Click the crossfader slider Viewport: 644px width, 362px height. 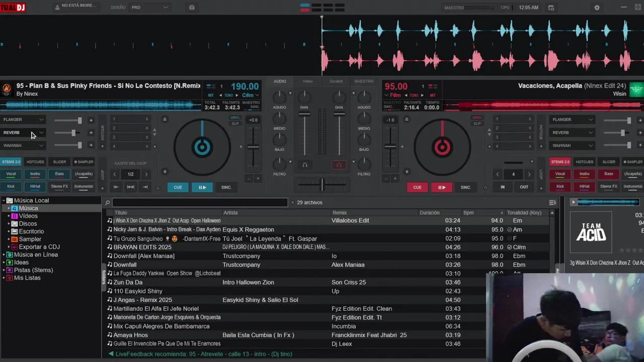(x=323, y=184)
